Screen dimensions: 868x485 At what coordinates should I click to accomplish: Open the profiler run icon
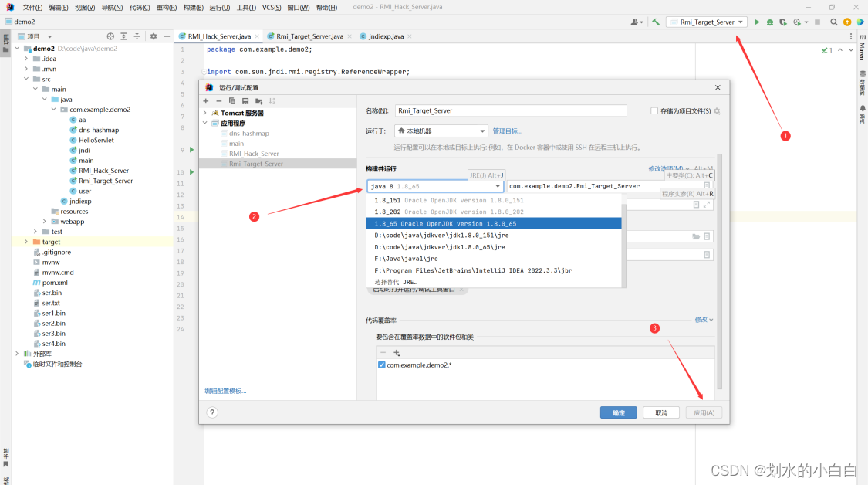[x=796, y=22]
